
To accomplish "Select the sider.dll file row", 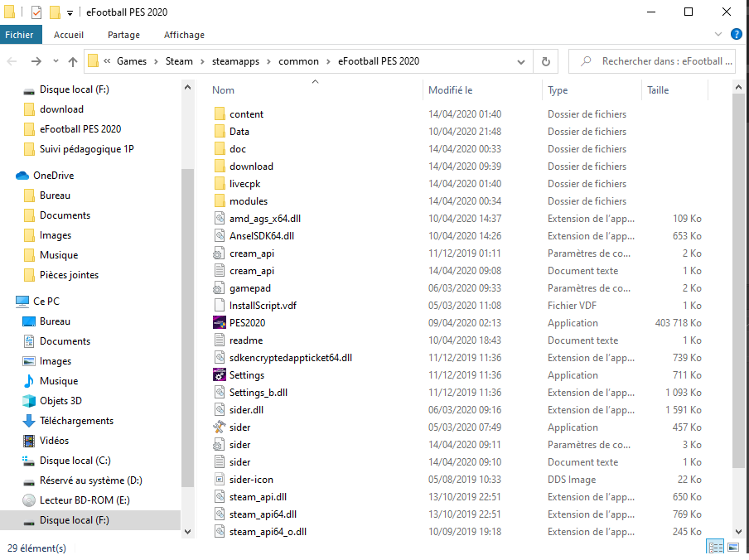I will coord(458,409).
